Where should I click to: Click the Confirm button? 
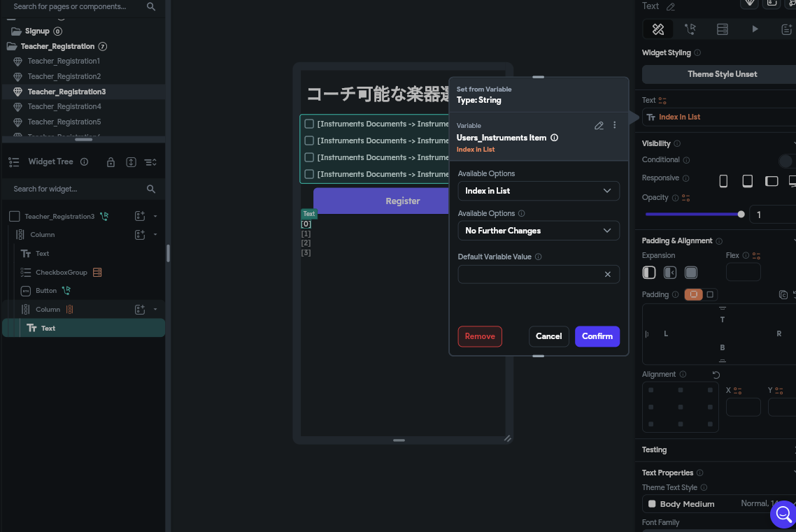[597, 336]
